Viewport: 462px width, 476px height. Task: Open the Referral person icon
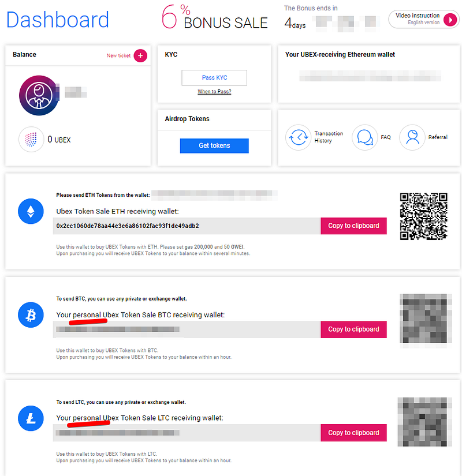pos(412,137)
